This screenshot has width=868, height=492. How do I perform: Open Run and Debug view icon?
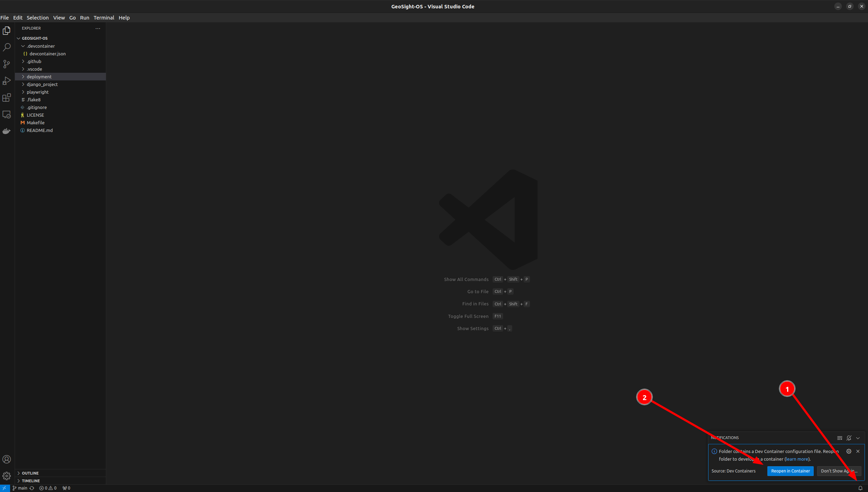(7, 81)
